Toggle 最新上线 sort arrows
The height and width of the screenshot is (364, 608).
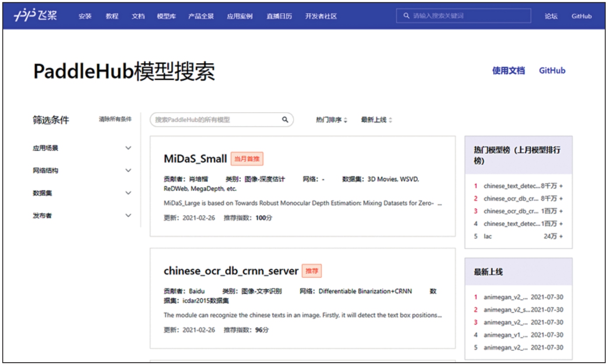[390, 120]
